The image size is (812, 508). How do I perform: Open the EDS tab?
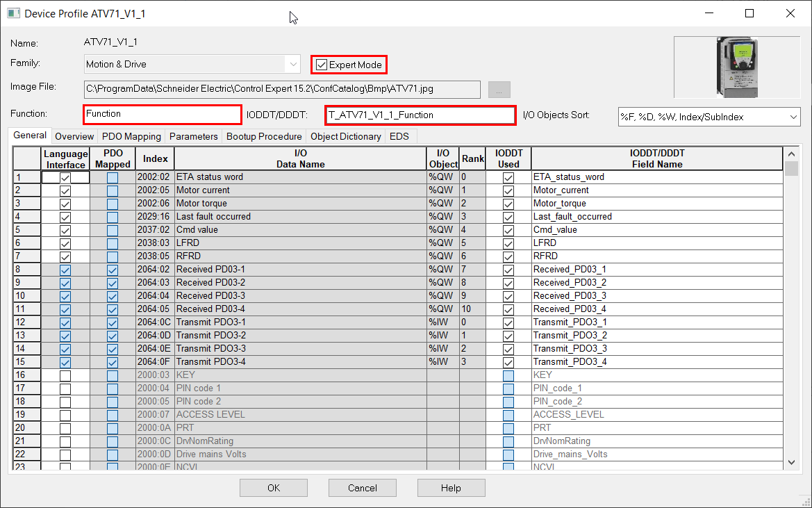pyautogui.click(x=399, y=136)
